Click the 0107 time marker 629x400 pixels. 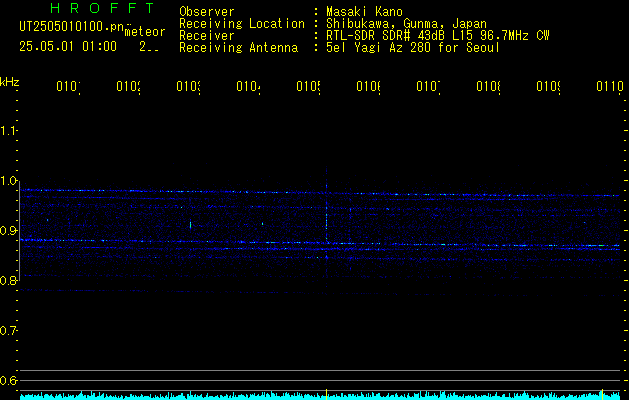428,86
